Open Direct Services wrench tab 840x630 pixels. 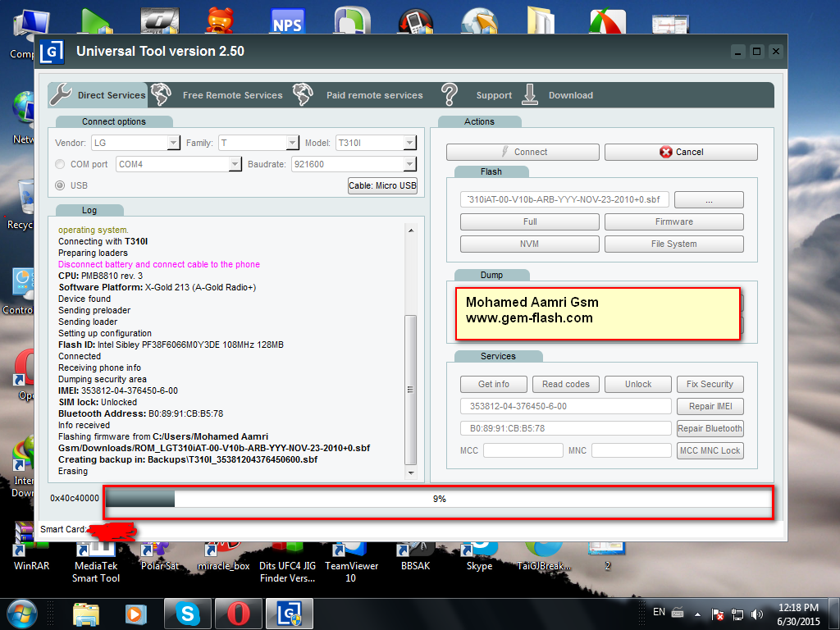[98, 95]
